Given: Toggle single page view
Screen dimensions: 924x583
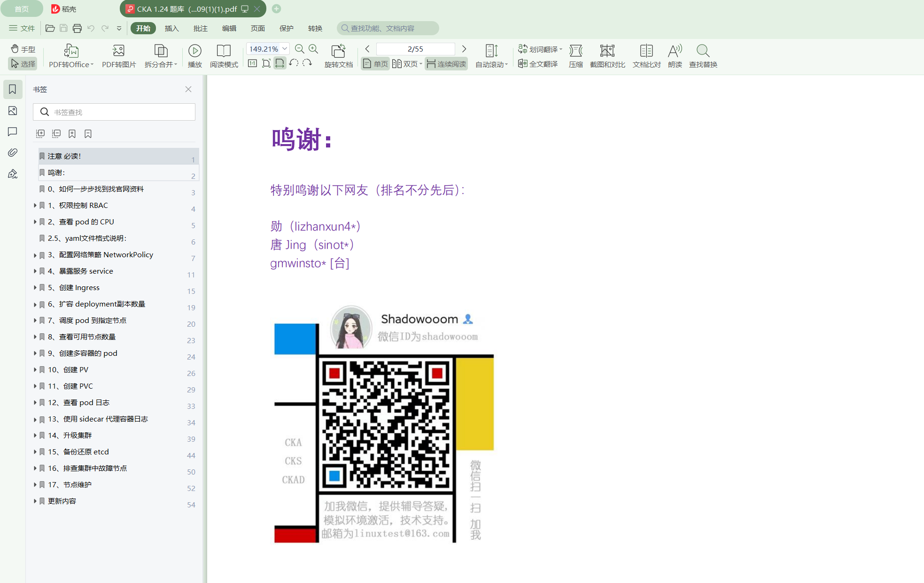Looking at the screenshot, I should click(375, 64).
